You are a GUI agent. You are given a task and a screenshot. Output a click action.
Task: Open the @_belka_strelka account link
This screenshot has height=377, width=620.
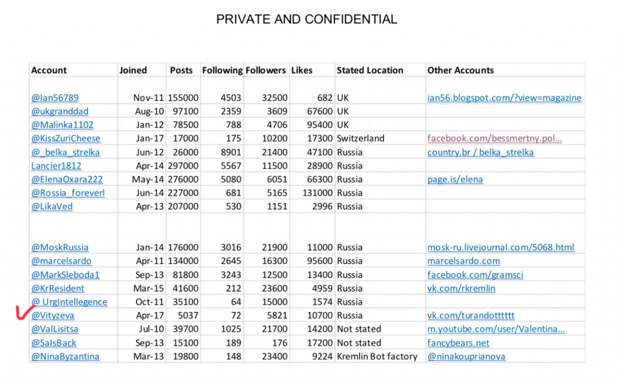point(65,152)
